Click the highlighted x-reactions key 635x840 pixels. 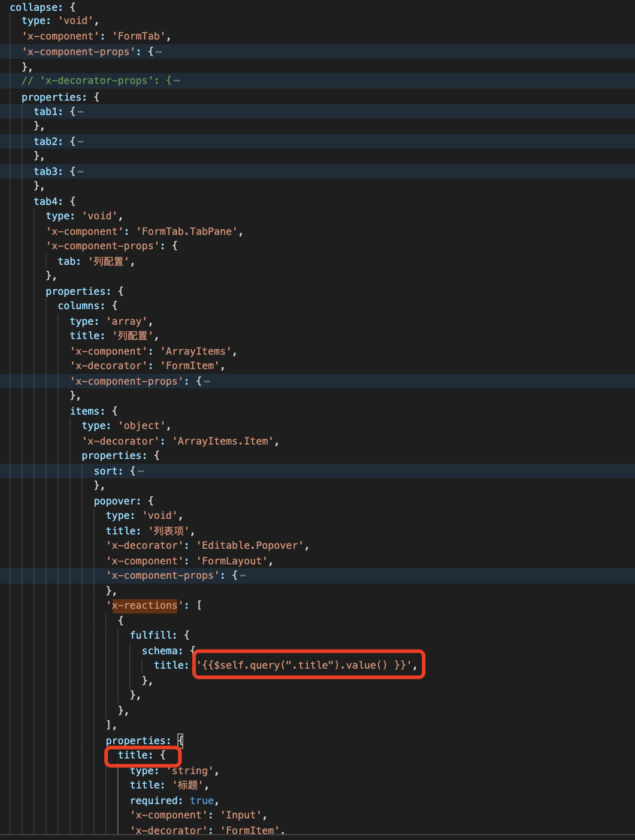coord(144,606)
